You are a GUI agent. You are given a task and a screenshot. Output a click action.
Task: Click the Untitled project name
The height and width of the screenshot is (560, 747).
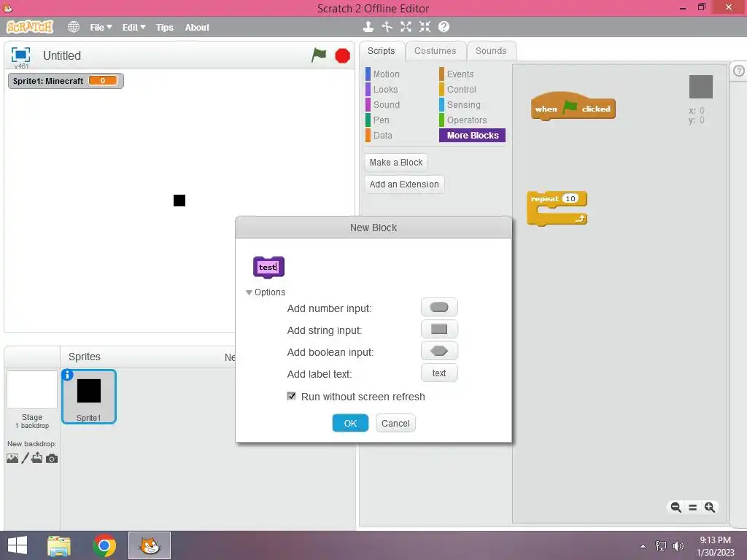pos(62,55)
